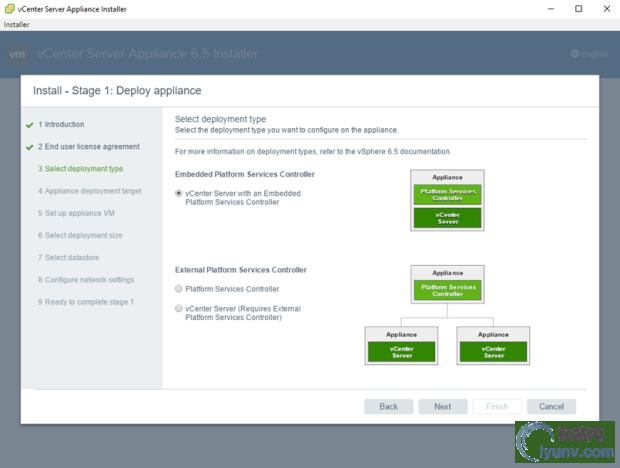Click external diagram's Platform Services Controller box
620x468 pixels.
[x=448, y=290]
